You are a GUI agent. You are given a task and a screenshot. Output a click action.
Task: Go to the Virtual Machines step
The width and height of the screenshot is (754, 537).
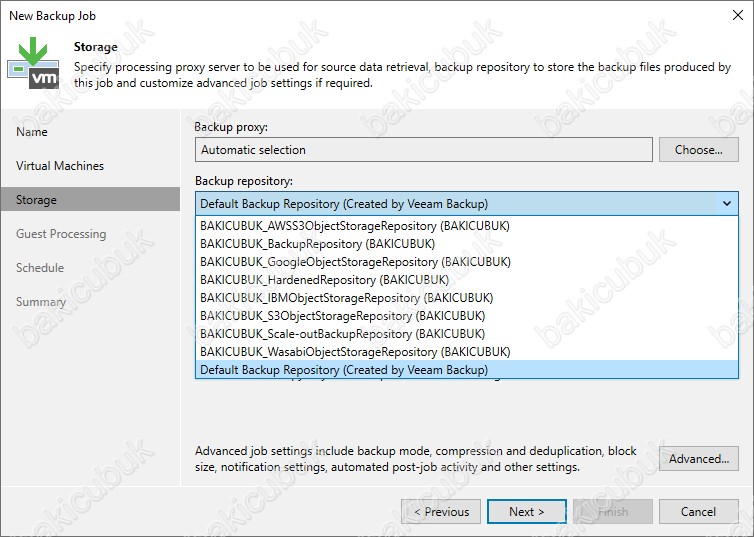(x=60, y=166)
